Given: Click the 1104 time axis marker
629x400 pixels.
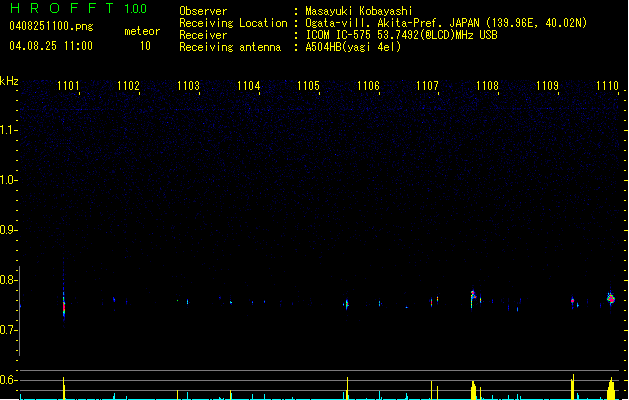Looking at the screenshot, I should click(248, 86).
